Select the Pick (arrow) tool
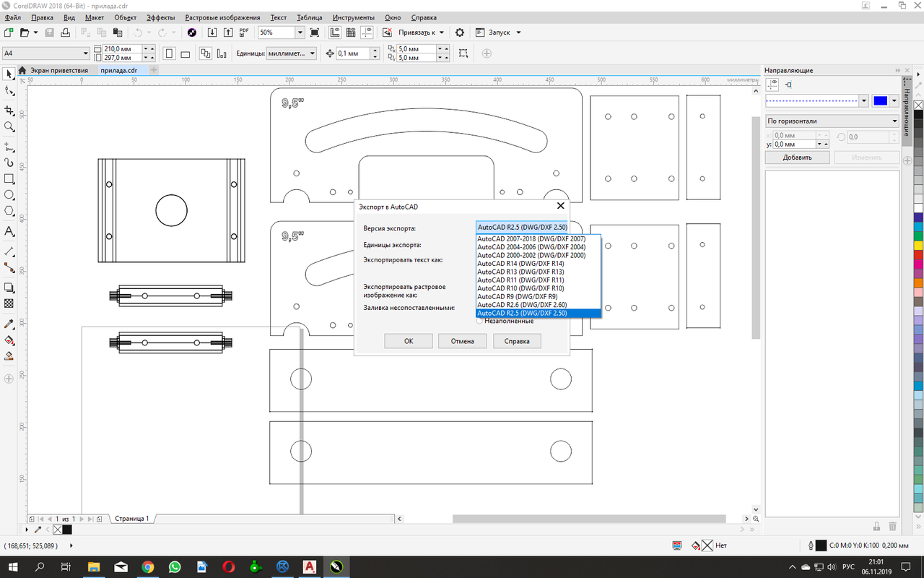 pos(9,74)
